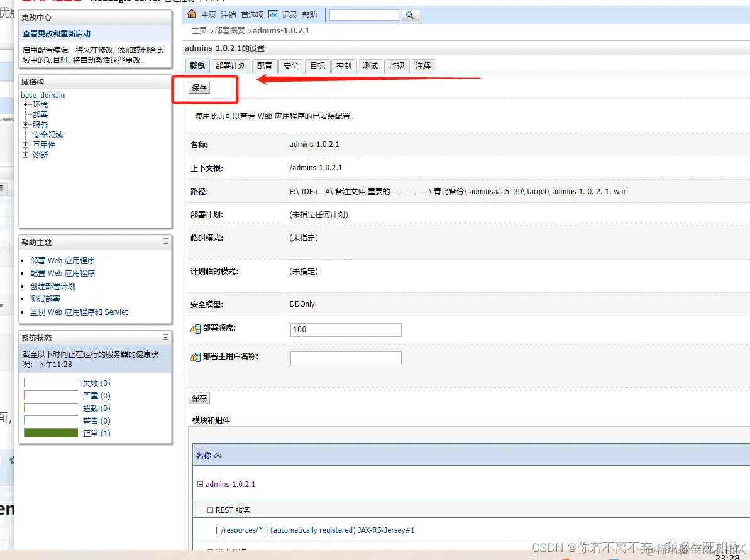Switch to the 测试 tab
750x560 pixels.
click(x=370, y=65)
